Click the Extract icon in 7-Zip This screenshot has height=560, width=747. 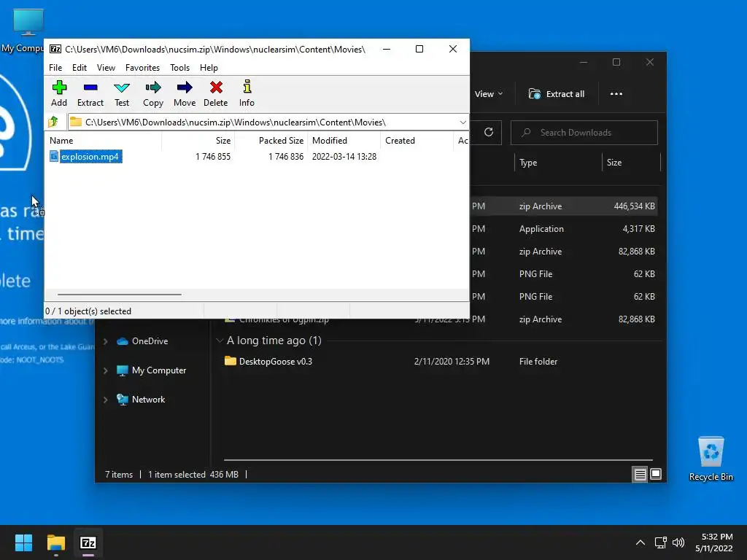pos(90,93)
